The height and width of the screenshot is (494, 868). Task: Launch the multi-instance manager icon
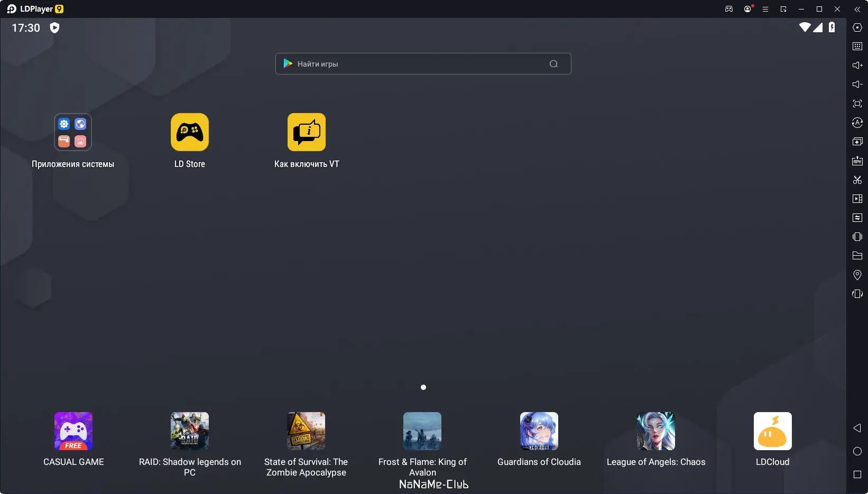[857, 142]
